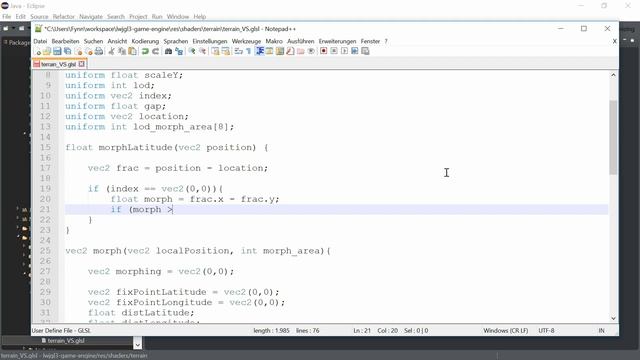Click the Zoom In toolbar icon
Image resolution: width=640 pixels, height=360 pixels.
[192, 51]
